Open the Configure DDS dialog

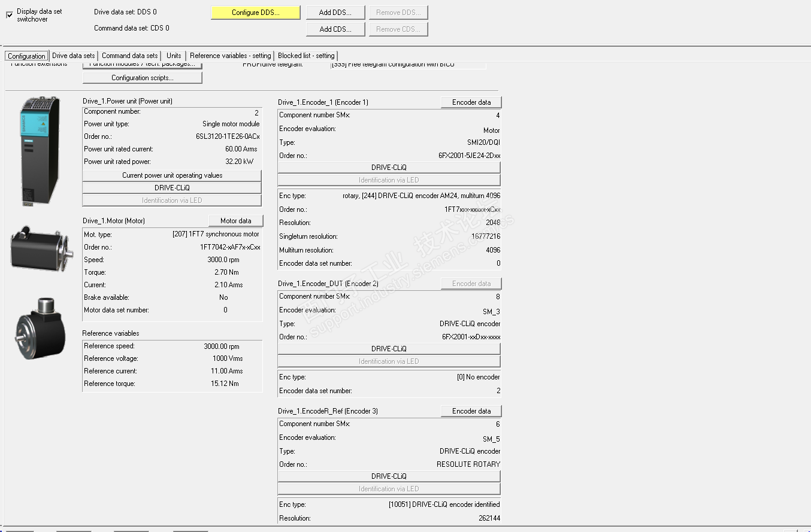(x=256, y=13)
